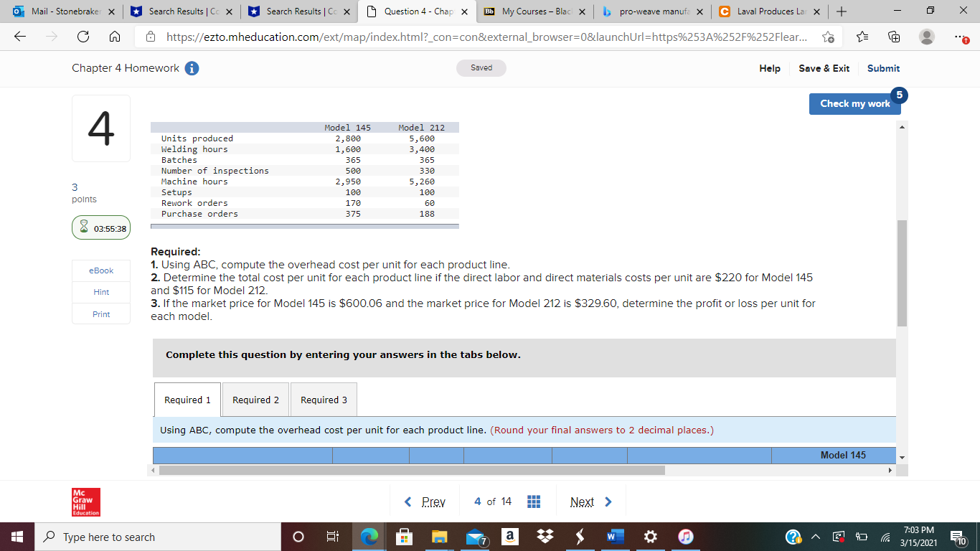
Task: Select the Required 3 tab
Action: (324, 400)
